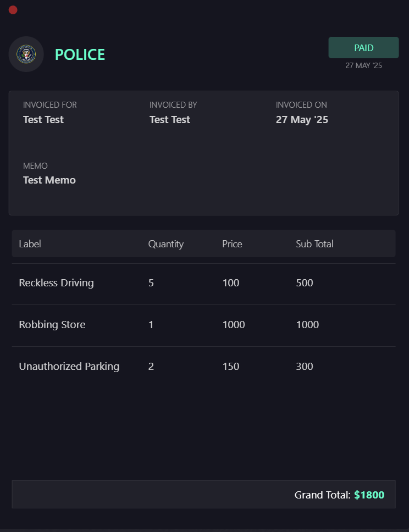409x532 pixels.
Task: Click the Robbing Store price 1000
Action: coord(234,325)
